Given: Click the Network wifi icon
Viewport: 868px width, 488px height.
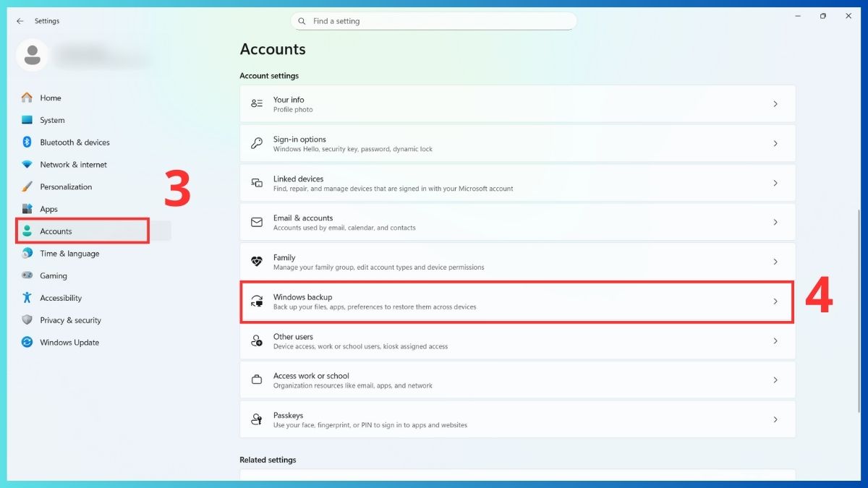Looking at the screenshot, I should (27, 165).
